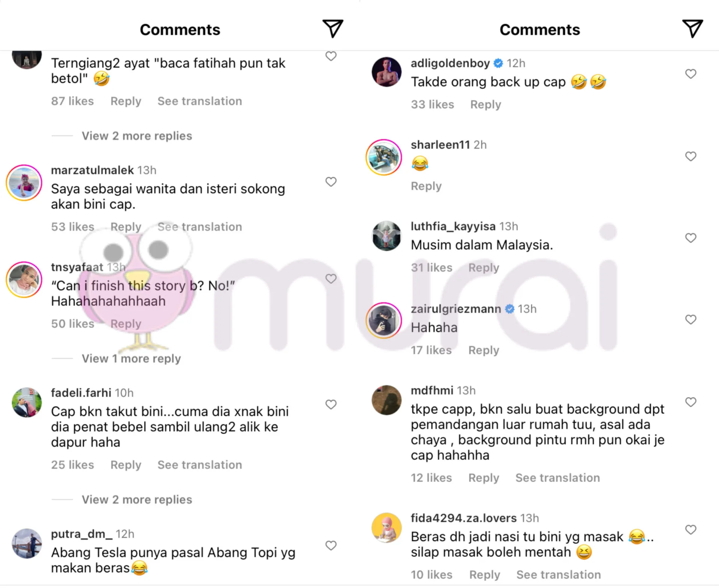Tap heart icon beside fadeli.farhi's comment
Image resolution: width=719 pixels, height=588 pixels.
(x=331, y=405)
